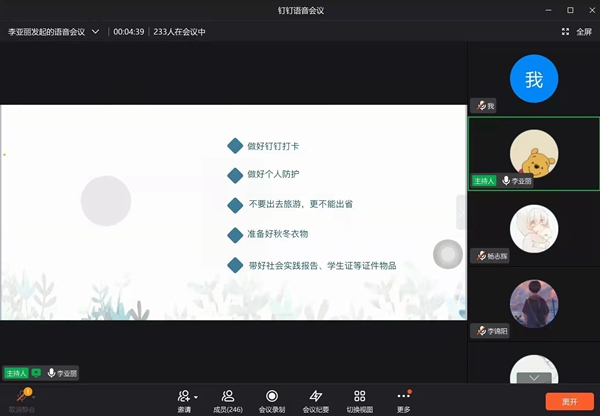Open the 邀请 invite icon
Viewport: 600px width, 416px height.
[183, 396]
